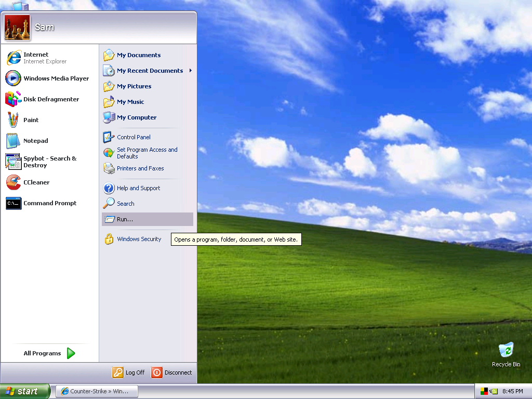The height and width of the screenshot is (399, 532).
Task: Open Notepad using its notepad icon
Action: [x=13, y=140]
